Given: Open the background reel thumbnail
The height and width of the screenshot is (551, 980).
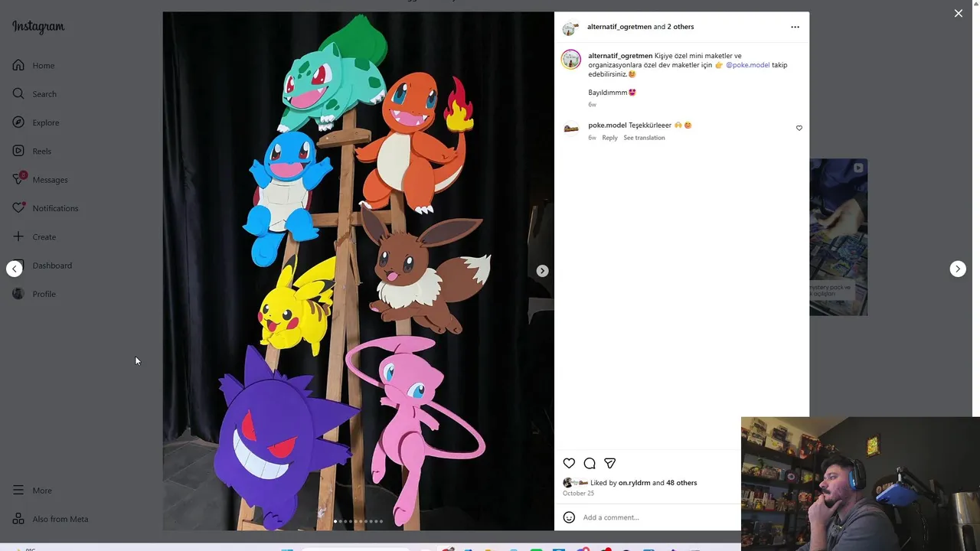Looking at the screenshot, I should (x=838, y=237).
